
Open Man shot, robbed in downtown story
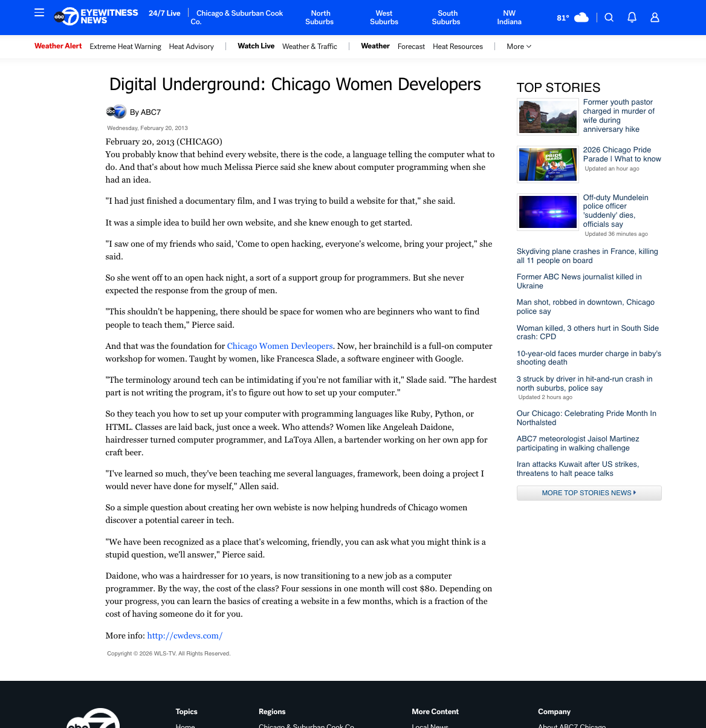(586, 307)
